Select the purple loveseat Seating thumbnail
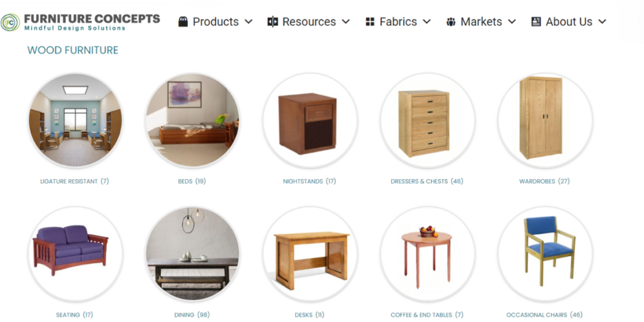 pyautogui.click(x=75, y=254)
